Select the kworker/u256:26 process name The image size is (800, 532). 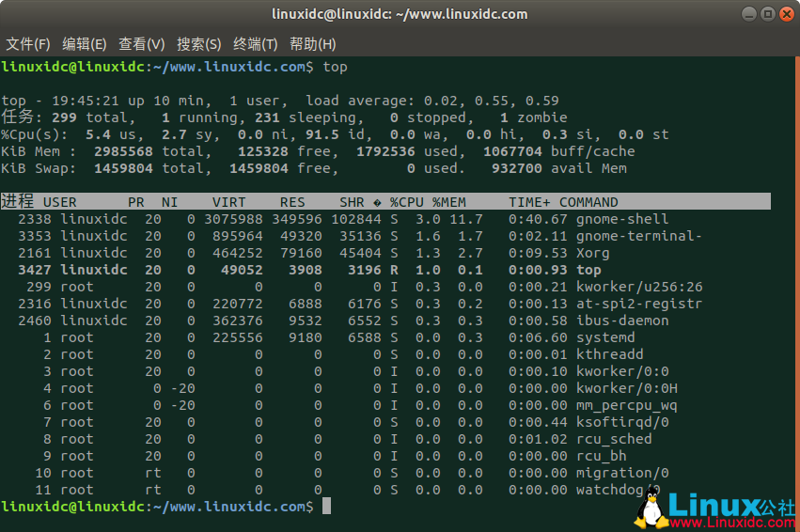tap(639, 287)
